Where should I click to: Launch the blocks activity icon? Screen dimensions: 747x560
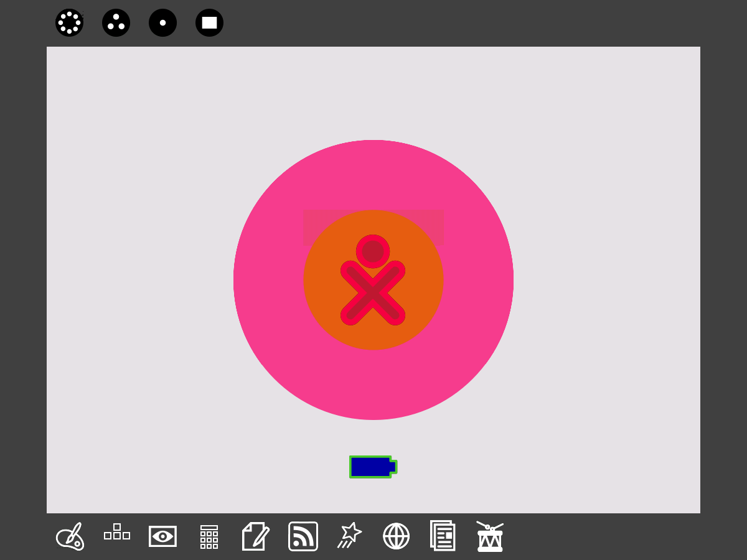point(116,532)
